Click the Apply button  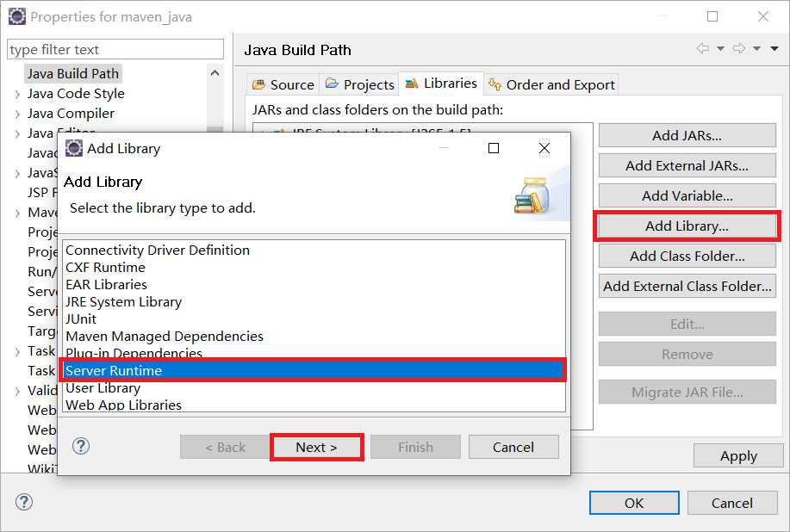click(x=738, y=455)
